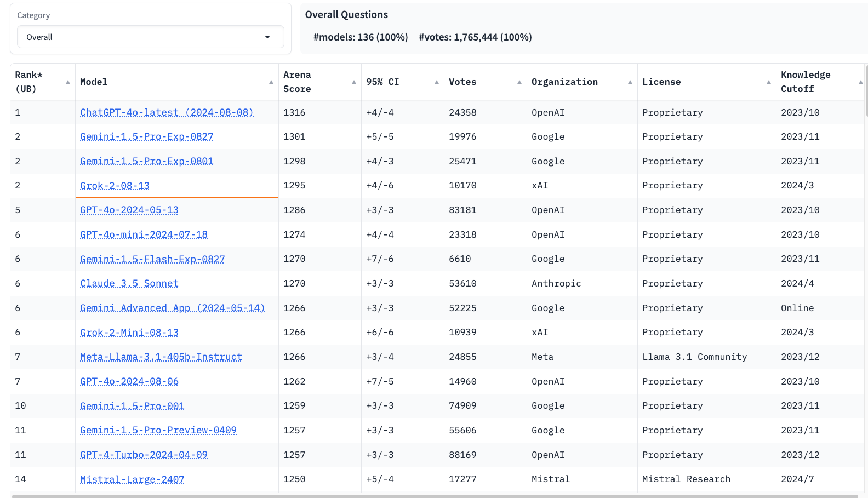Click the License column header text

coord(661,82)
